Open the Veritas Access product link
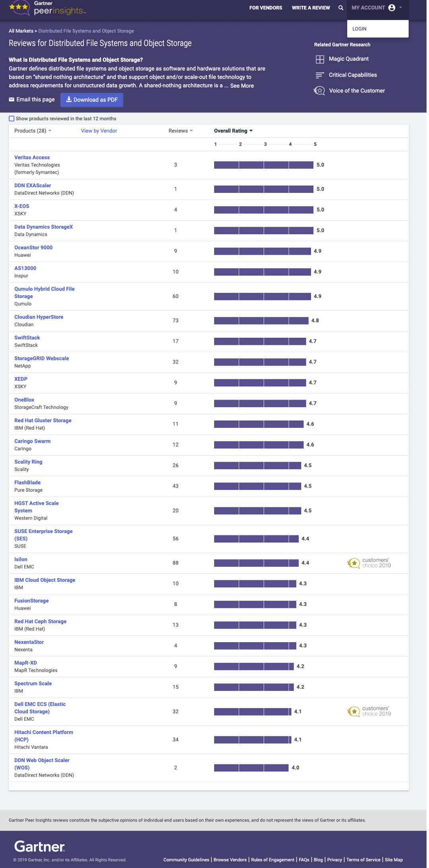This screenshot has width=429, height=868. tap(32, 158)
